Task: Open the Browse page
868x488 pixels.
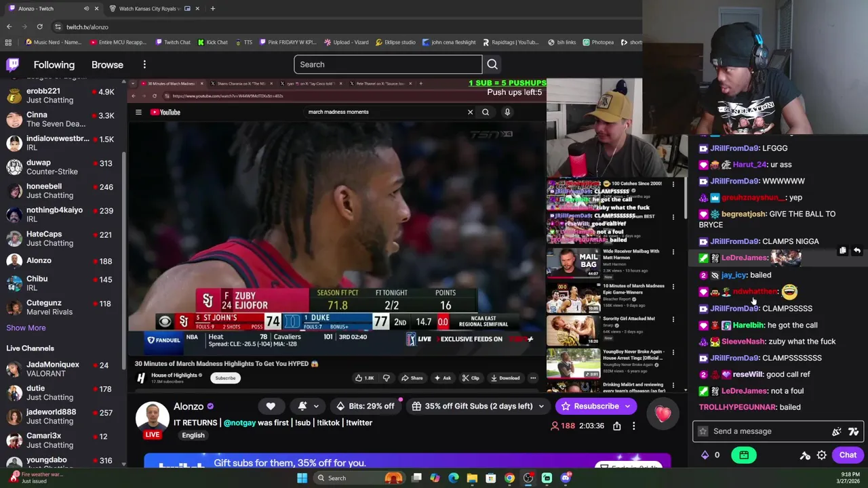Action: point(107,65)
